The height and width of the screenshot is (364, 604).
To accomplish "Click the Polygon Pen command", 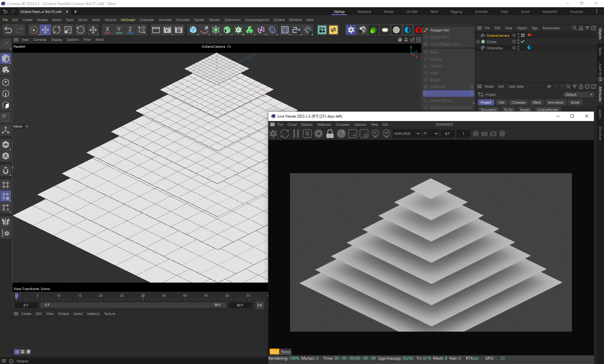I will [x=439, y=30].
